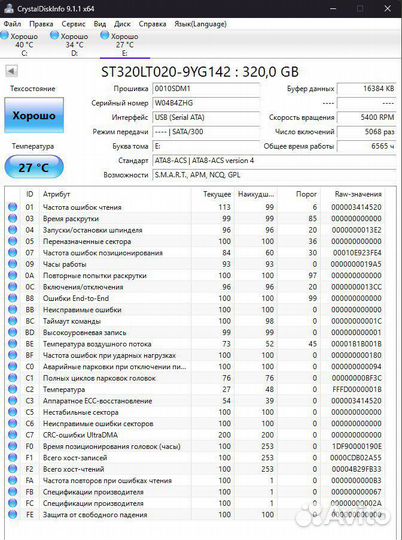Click the power-on count field 5068
402x540 pixels.
367,132
